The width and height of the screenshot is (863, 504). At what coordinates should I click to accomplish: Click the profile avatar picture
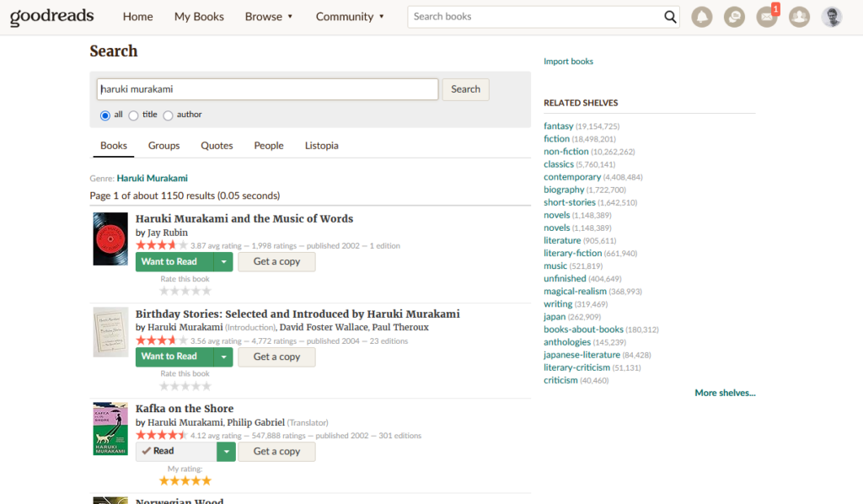click(832, 17)
